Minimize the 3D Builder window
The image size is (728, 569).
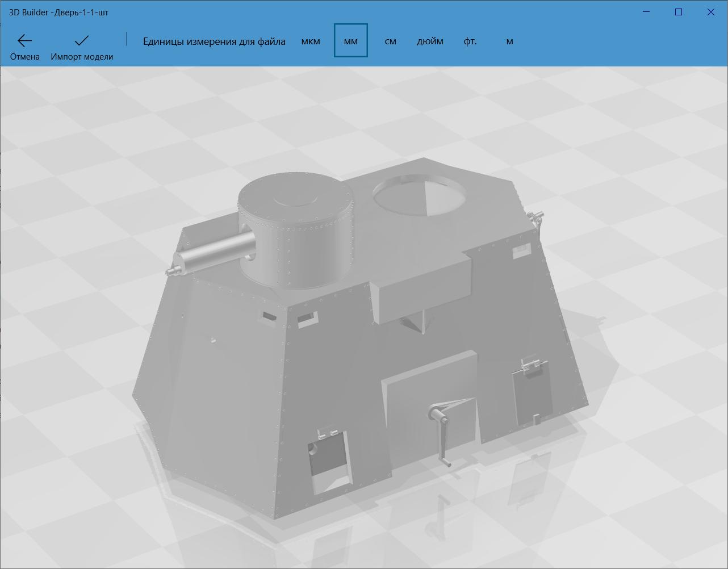tap(646, 12)
